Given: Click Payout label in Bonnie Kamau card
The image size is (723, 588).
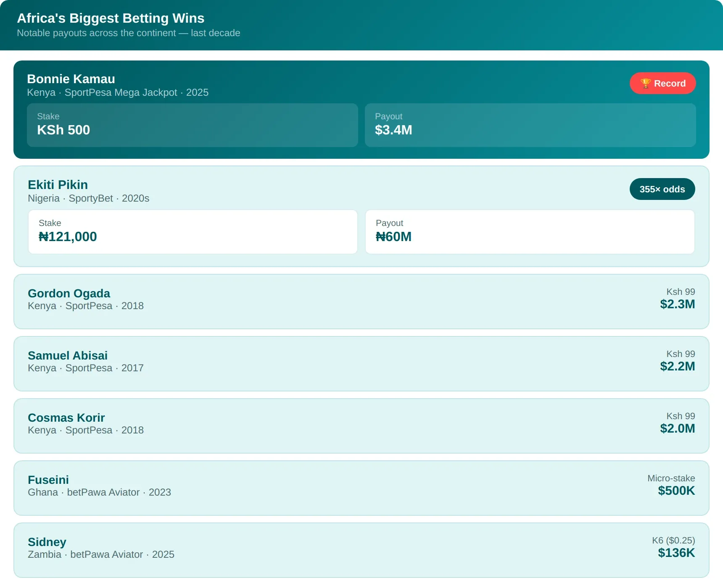Looking at the screenshot, I should (389, 116).
